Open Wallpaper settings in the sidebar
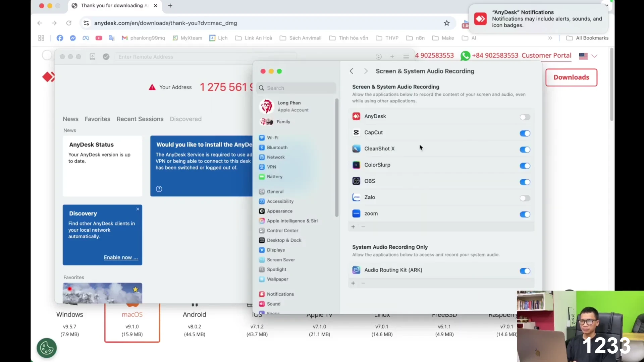 point(274,279)
